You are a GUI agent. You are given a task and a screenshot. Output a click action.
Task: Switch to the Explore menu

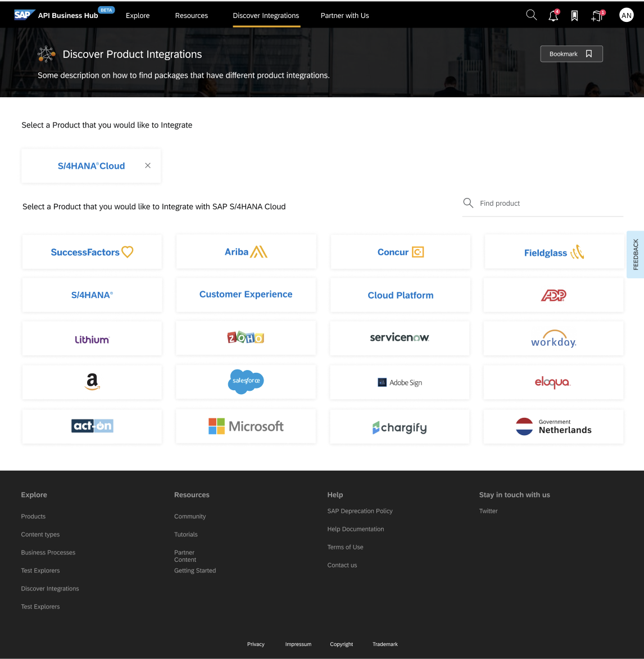tap(137, 16)
